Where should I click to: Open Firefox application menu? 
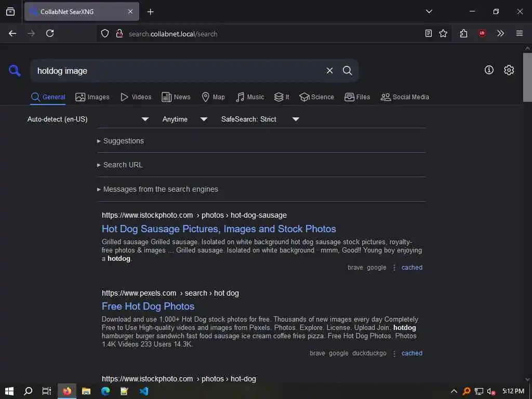pos(519,33)
